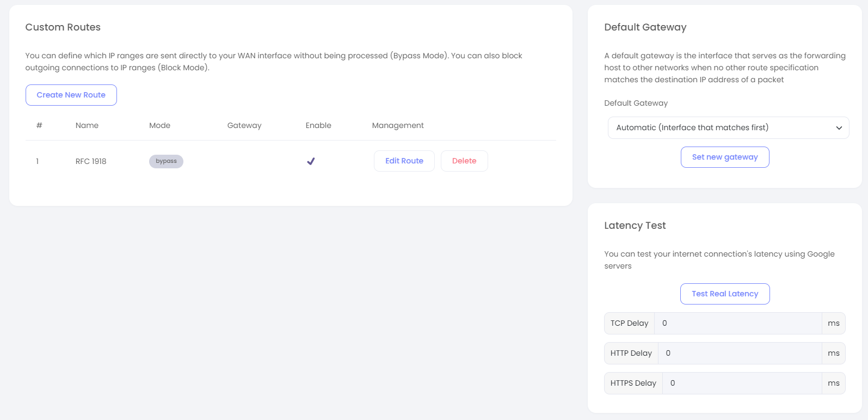Click the Enable column header
Viewport: 868px width, 420px height.
[x=318, y=125]
